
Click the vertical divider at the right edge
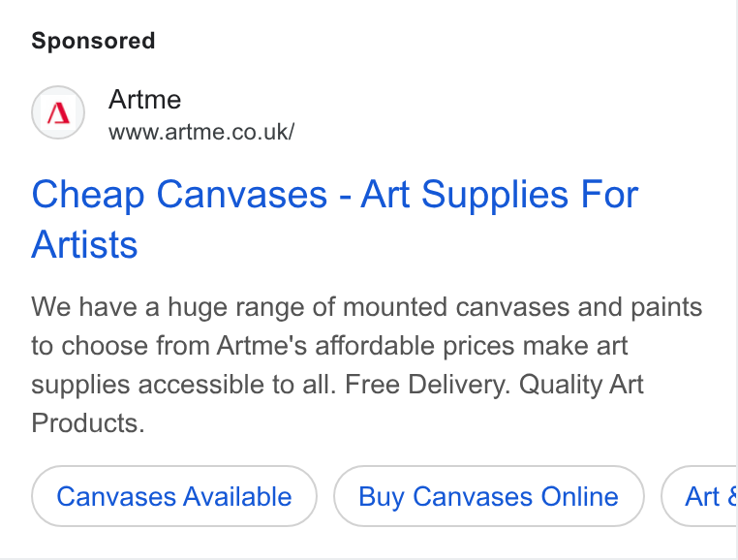736,280
